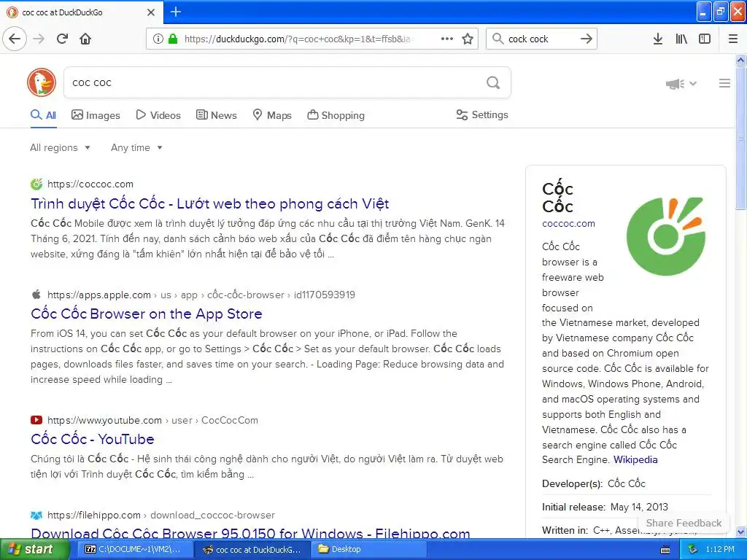Expand the All regions filter
The image size is (747, 560).
(x=60, y=147)
